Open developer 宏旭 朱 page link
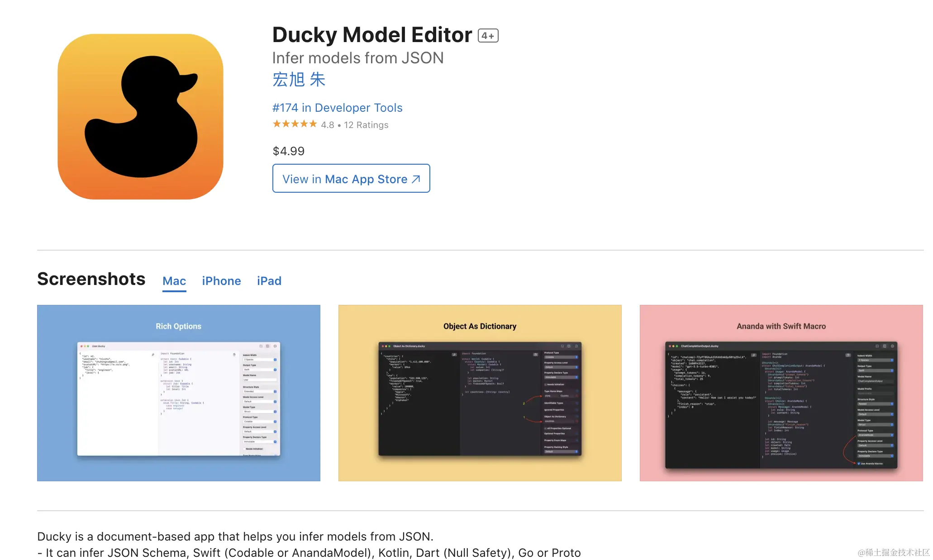 [x=299, y=80]
